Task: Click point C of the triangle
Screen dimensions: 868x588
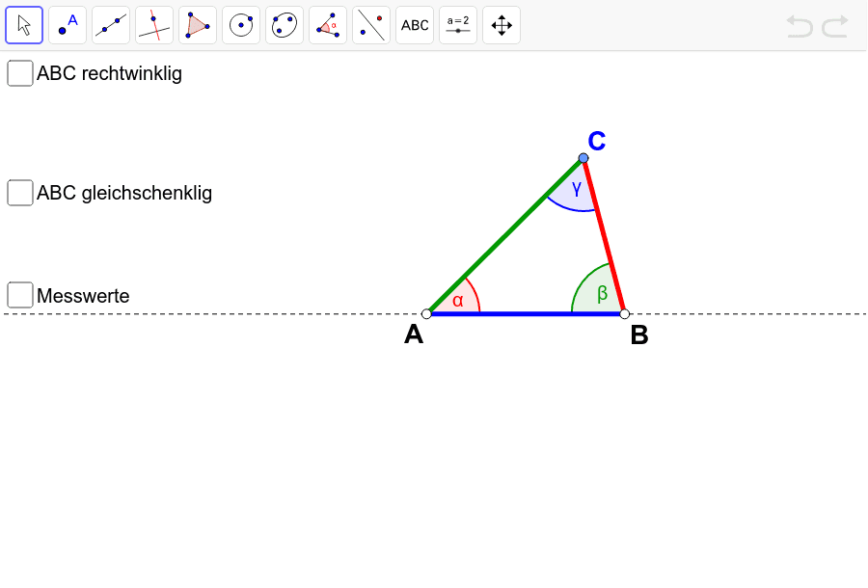Action: pyautogui.click(x=583, y=158)
